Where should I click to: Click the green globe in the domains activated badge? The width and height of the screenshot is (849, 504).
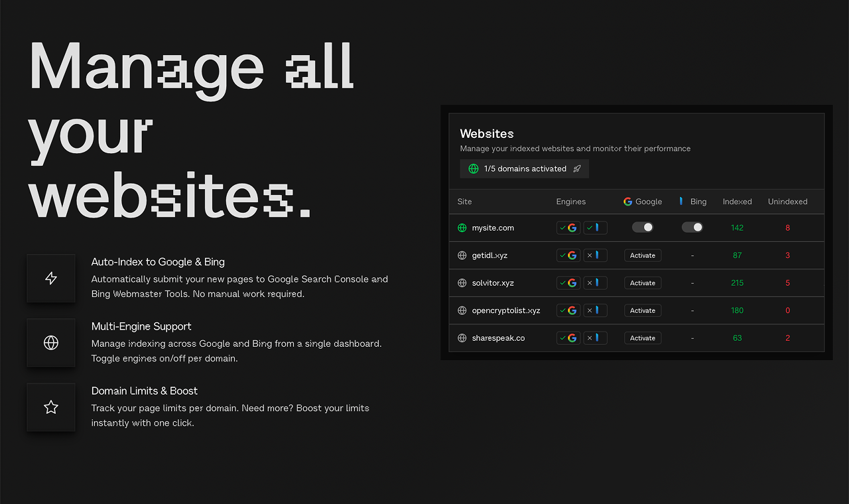pyautogui.click(x=473, y=168)
